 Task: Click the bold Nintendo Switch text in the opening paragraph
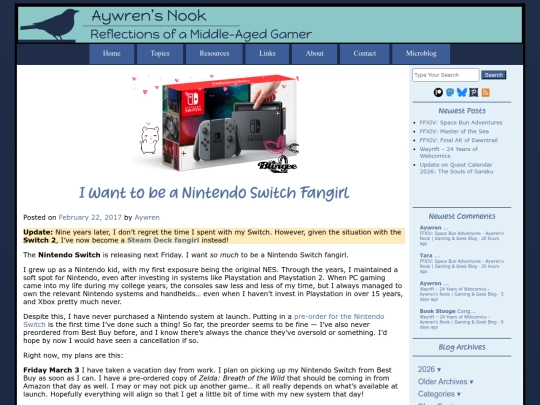(69, 255)
